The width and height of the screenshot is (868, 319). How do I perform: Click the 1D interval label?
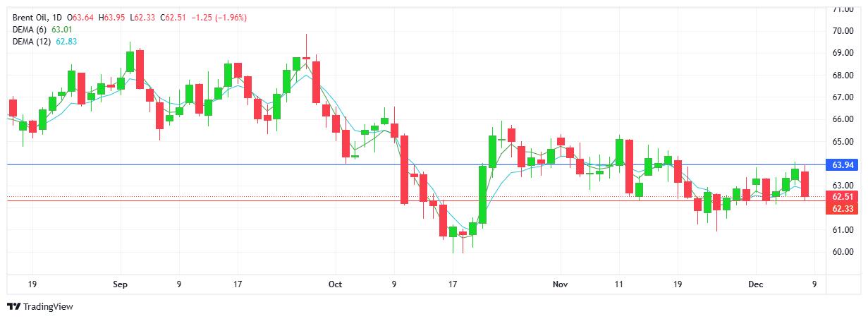57,17
